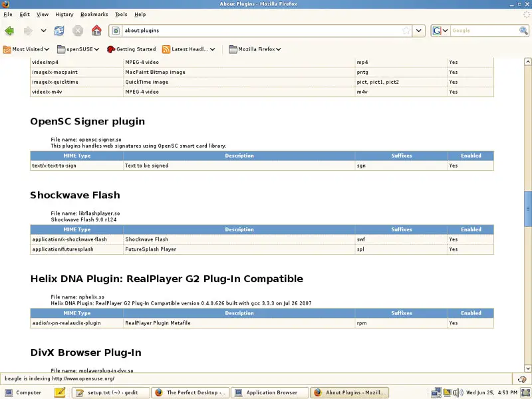This screenshot has width=532, height=399.
Task: Click the Shockwave Flash heading
Action: (75, 195)
